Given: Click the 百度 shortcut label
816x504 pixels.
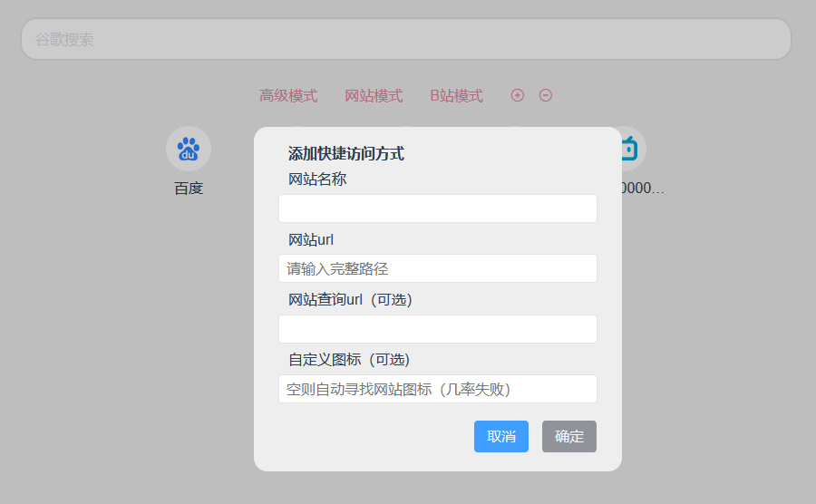Looking at the screenshot, I should tap(189, 189).
